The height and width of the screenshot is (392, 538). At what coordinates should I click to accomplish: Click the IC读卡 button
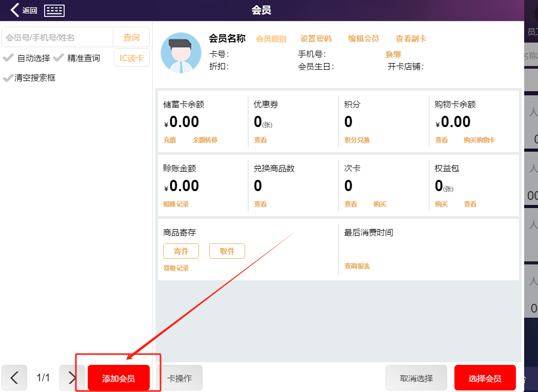pyautogui.click(x=132, y=58)
